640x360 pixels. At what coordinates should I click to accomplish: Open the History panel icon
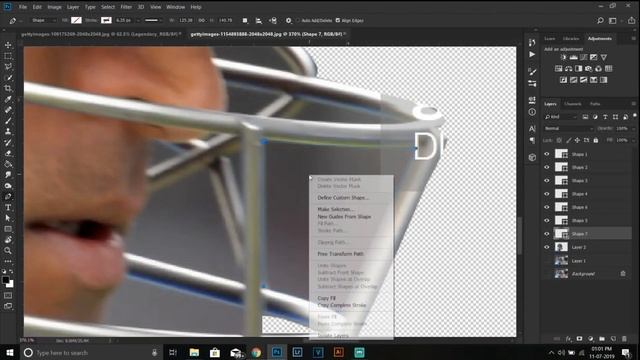(532, 42)
